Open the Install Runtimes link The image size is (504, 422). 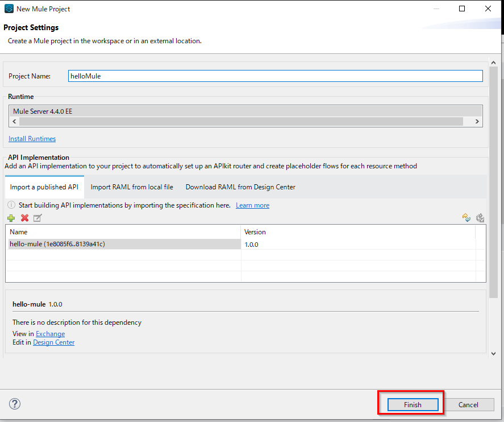[x=32, y=138]
